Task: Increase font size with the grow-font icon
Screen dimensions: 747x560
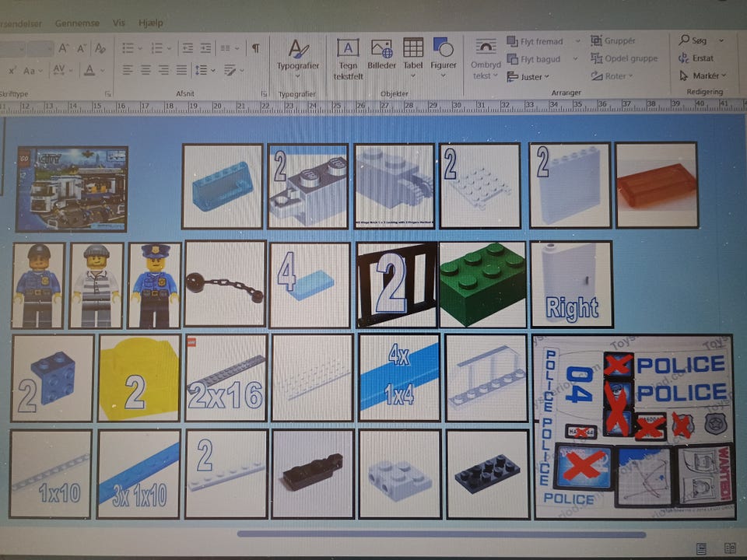Action: (63, 48)
